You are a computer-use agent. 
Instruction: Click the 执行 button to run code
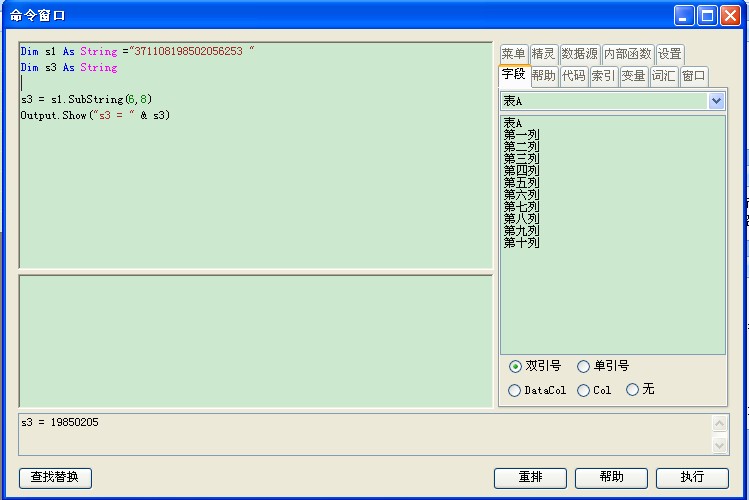692,478
